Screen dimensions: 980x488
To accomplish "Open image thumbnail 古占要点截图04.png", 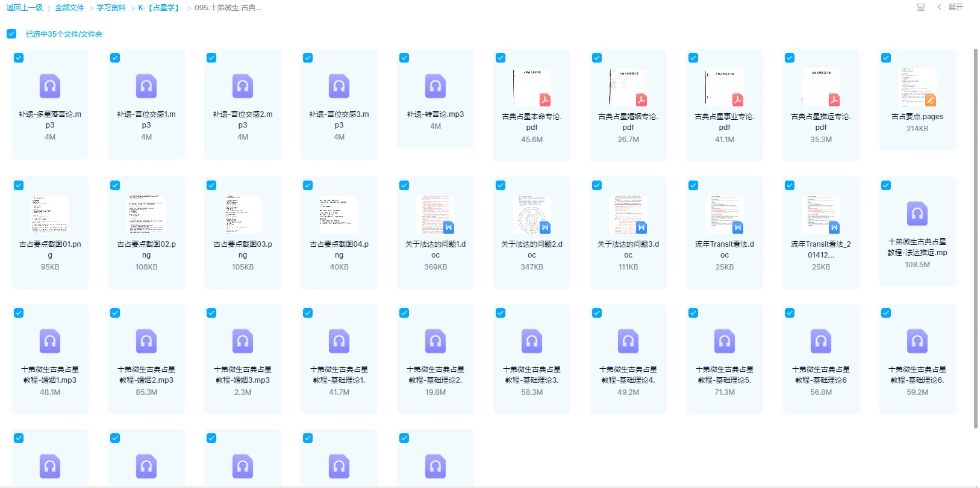I will click(339, 215).
